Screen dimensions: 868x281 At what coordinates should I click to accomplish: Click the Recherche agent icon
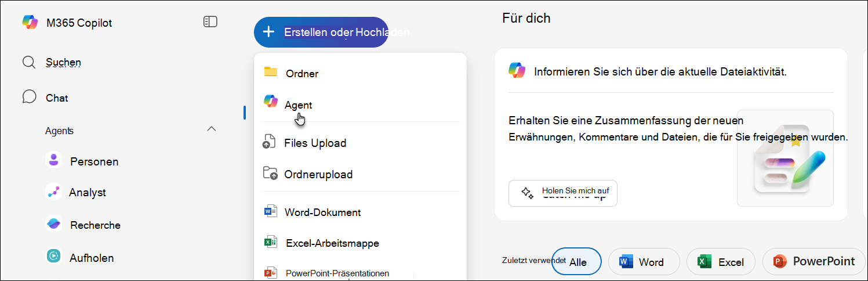pyautogui.click(x=53, y=224)
